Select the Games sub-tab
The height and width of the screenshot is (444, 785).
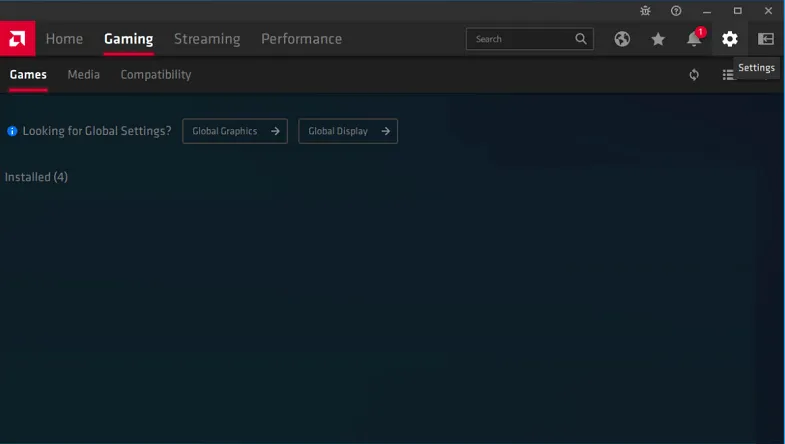28,75
